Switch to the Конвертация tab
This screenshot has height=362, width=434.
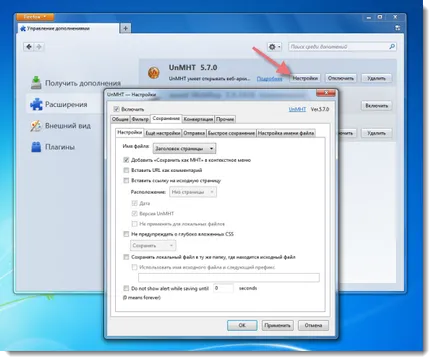coord(198,119)
